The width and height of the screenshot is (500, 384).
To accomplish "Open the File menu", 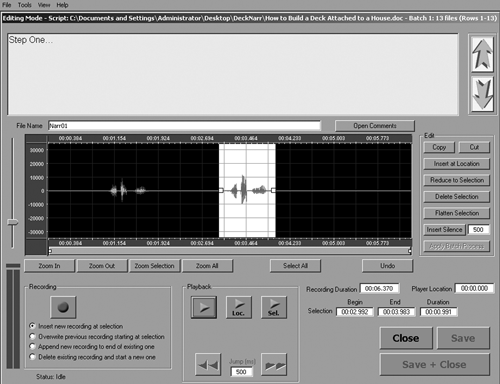I will coord(7,5).
